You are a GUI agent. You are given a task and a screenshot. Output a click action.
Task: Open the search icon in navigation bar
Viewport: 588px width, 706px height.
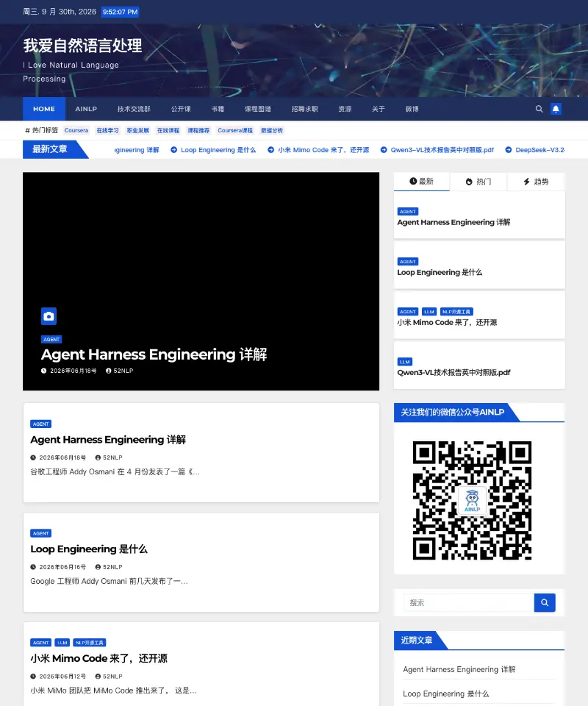click(539, 109)
